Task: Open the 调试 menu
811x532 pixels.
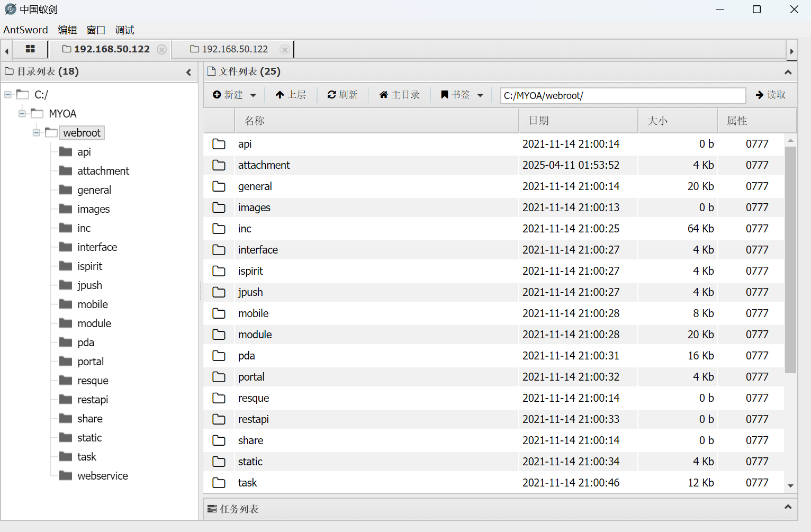Action: (x=124, y=30)
